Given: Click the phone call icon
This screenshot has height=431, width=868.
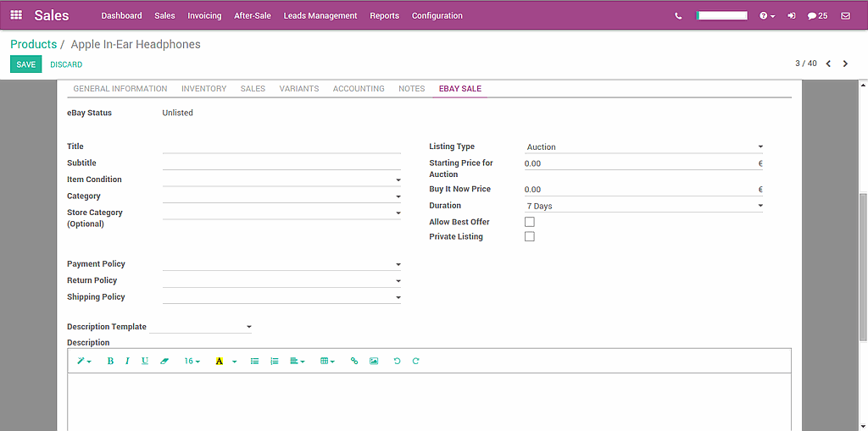Looking at the screenshot, I should [x=678, y=16].
